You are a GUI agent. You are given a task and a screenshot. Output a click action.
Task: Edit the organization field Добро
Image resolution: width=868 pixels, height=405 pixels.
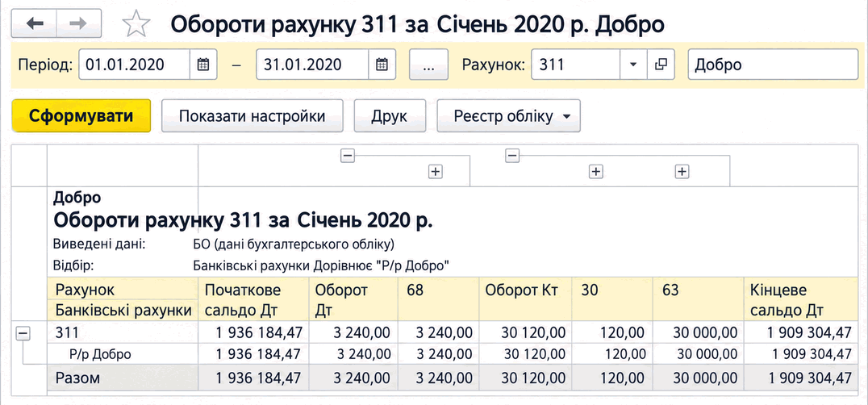772,65
